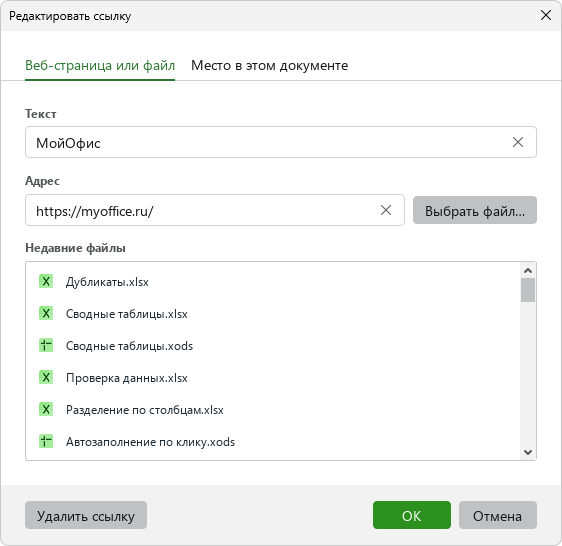The height and width of the screenshot is (546, 562).
Task: Click the recent files scrollbar up arrow
Action: [528, 270]
